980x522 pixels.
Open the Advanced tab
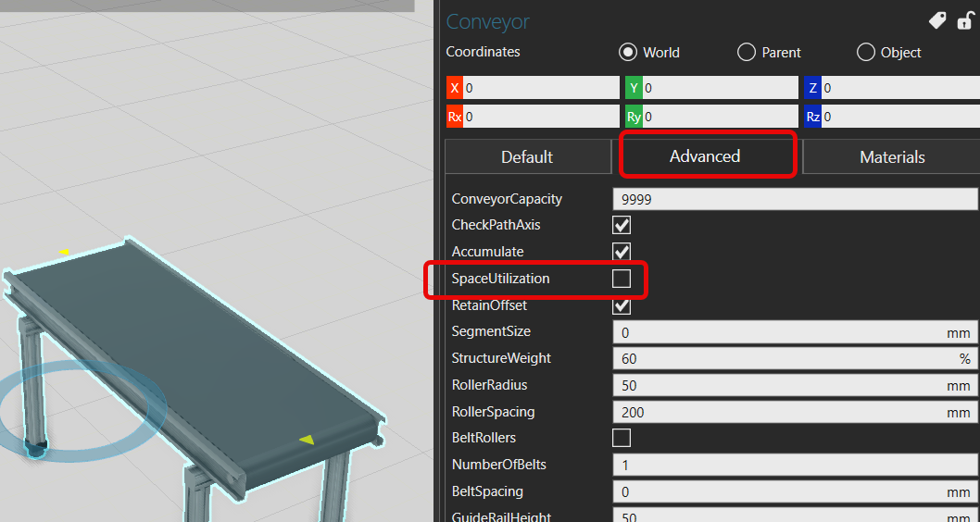tap(705, 156)
